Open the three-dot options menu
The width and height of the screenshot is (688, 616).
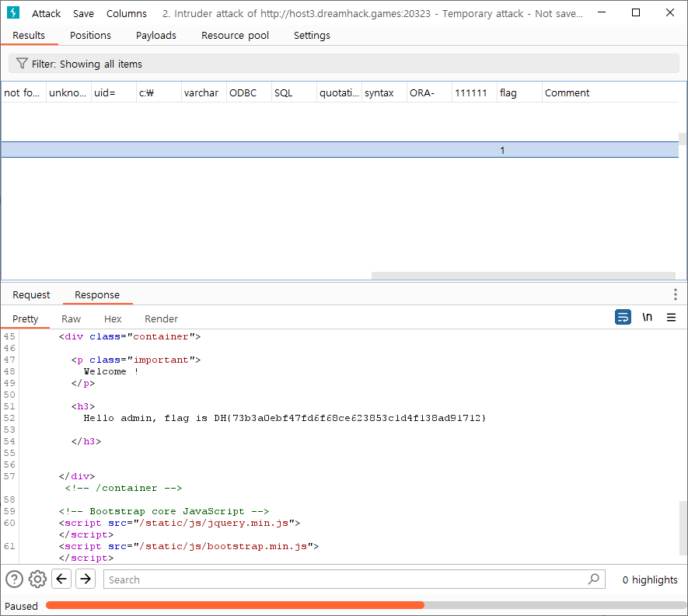pyautogui.click(x=675, y=294)
